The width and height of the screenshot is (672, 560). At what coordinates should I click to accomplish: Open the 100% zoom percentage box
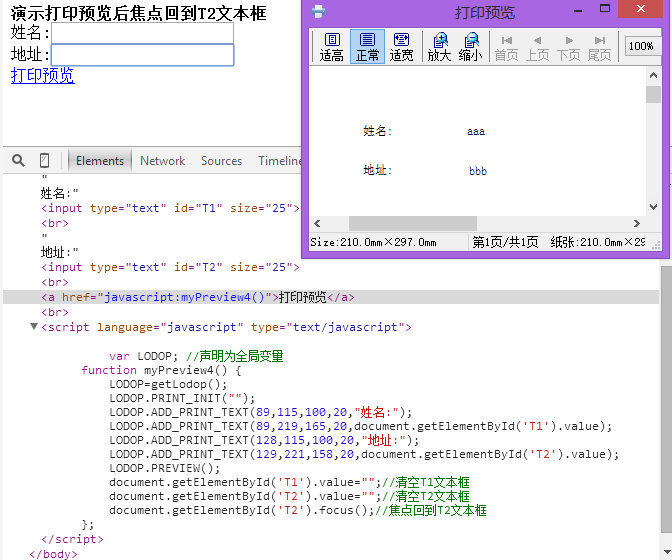(641, 46)
